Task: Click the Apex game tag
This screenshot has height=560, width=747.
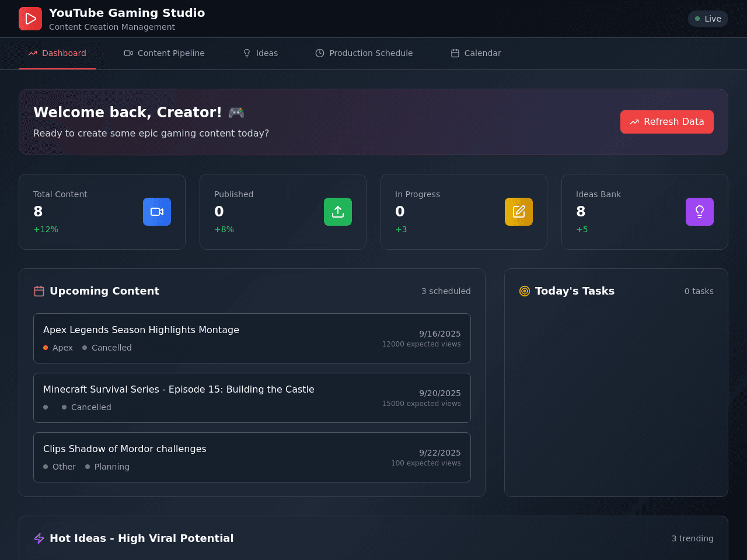Action: tap(58, 348)
